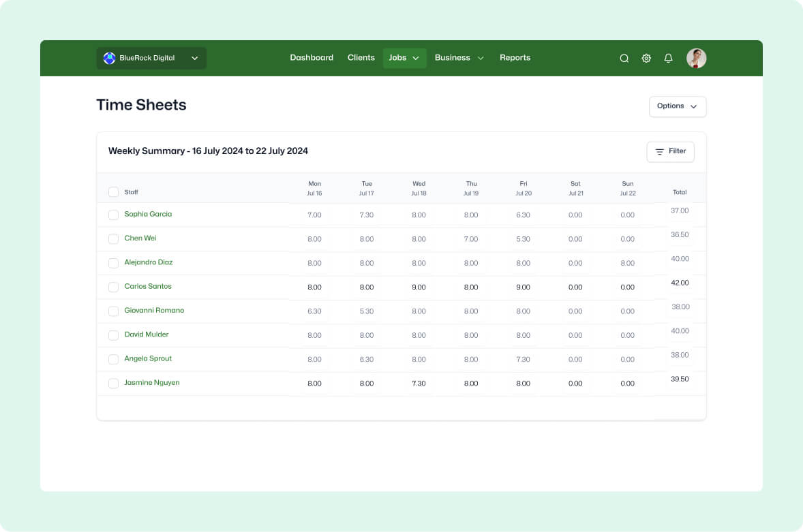Open the Clients page
803x532 pixels.
coord(361,58)
